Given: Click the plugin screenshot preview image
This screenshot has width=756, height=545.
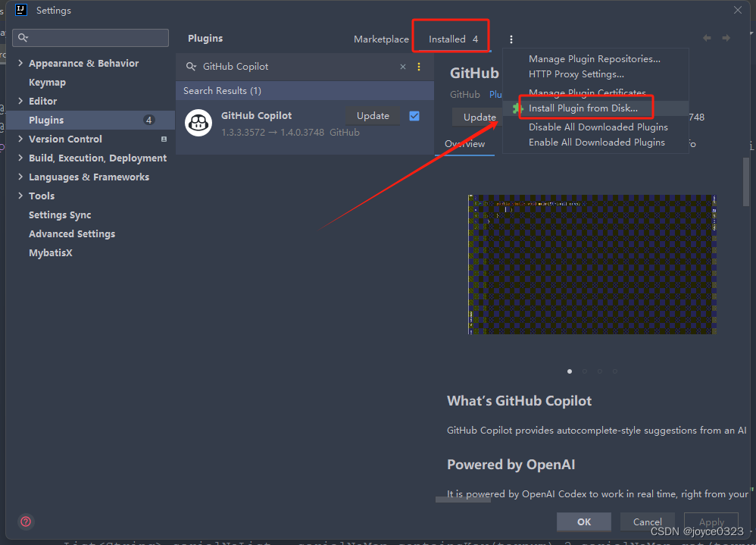Looking at the screenshot, I should tap(592, 265).
